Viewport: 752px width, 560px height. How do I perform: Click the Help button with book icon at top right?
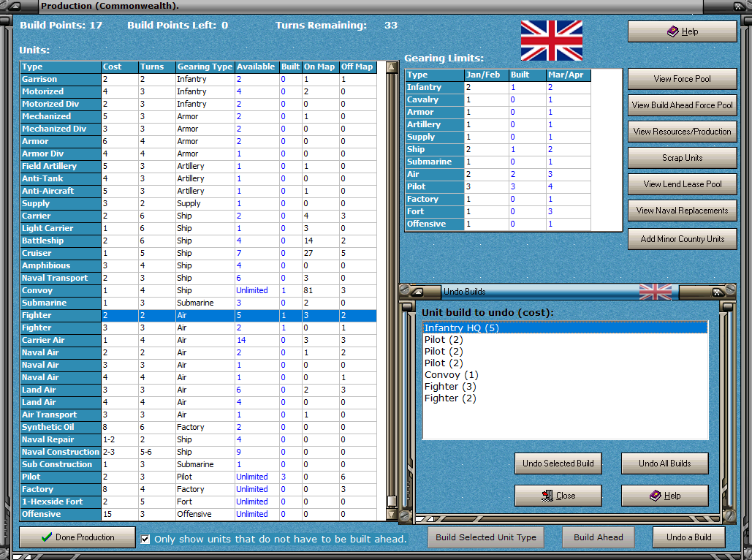coord(682,31)
